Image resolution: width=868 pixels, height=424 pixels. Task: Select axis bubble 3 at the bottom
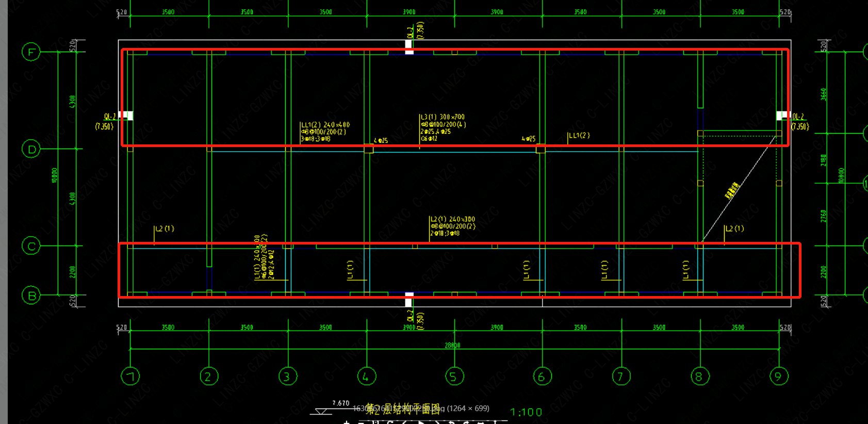tap(288, 376)
